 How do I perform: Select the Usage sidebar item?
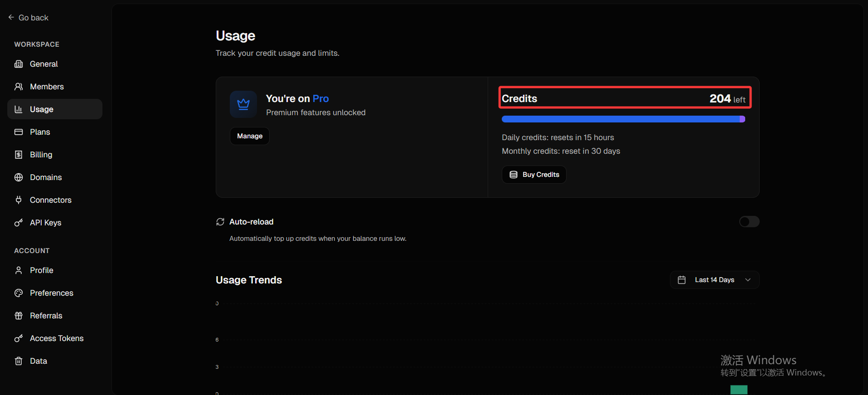pos(55,109)
